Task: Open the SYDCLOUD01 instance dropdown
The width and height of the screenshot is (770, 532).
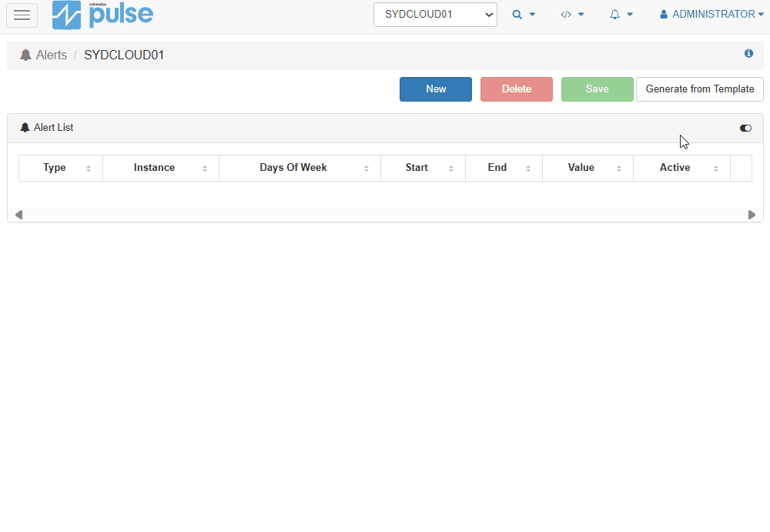Action: pos(435,15)
